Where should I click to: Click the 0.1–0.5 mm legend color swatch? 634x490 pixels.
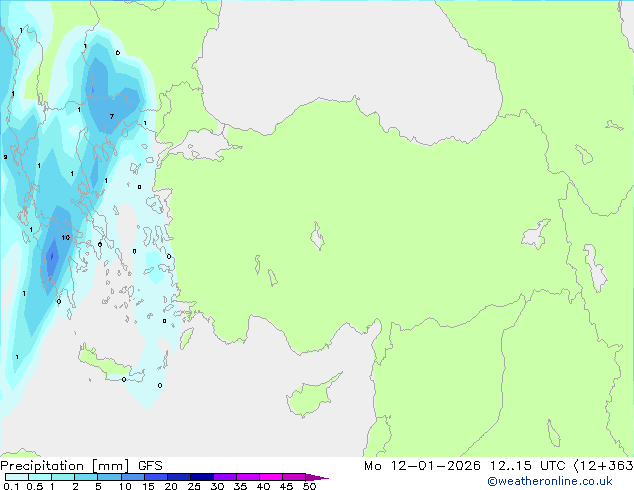tap(17, 477)
